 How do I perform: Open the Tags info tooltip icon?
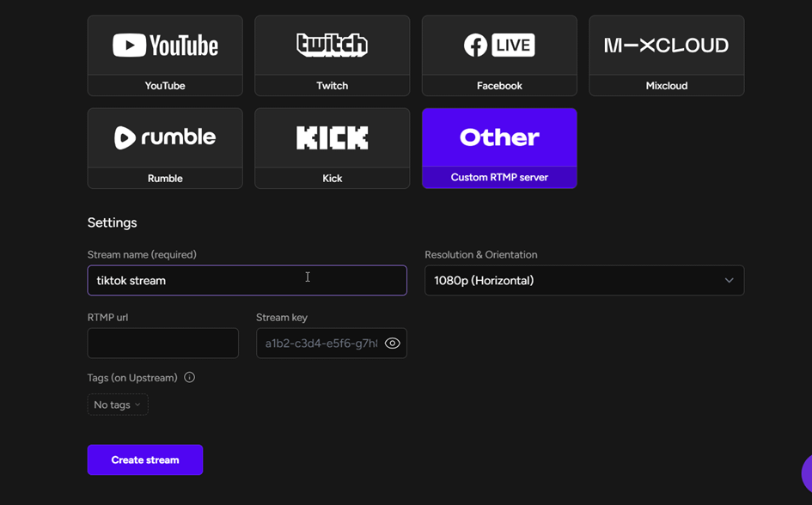pyautogui.click(x=189, y=377)
